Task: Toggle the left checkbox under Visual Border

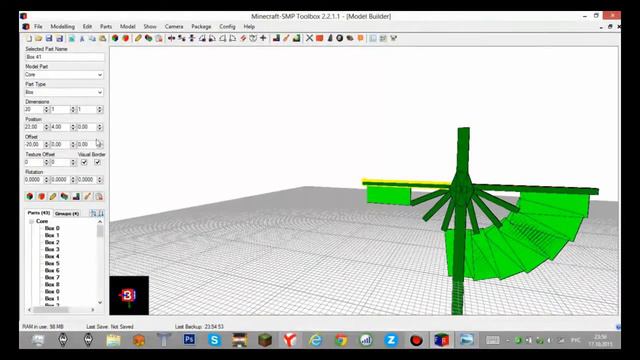Action: coord(84,162)
